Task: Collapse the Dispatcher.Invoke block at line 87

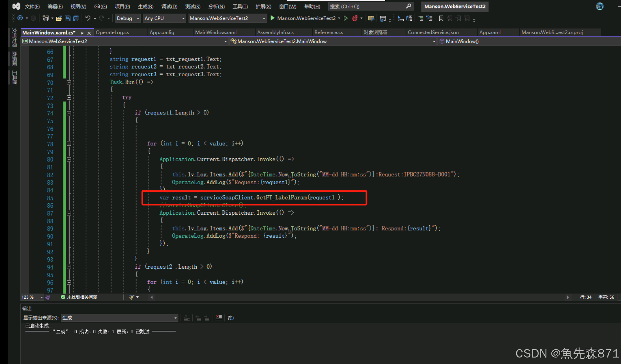Action: pos(69,213)
